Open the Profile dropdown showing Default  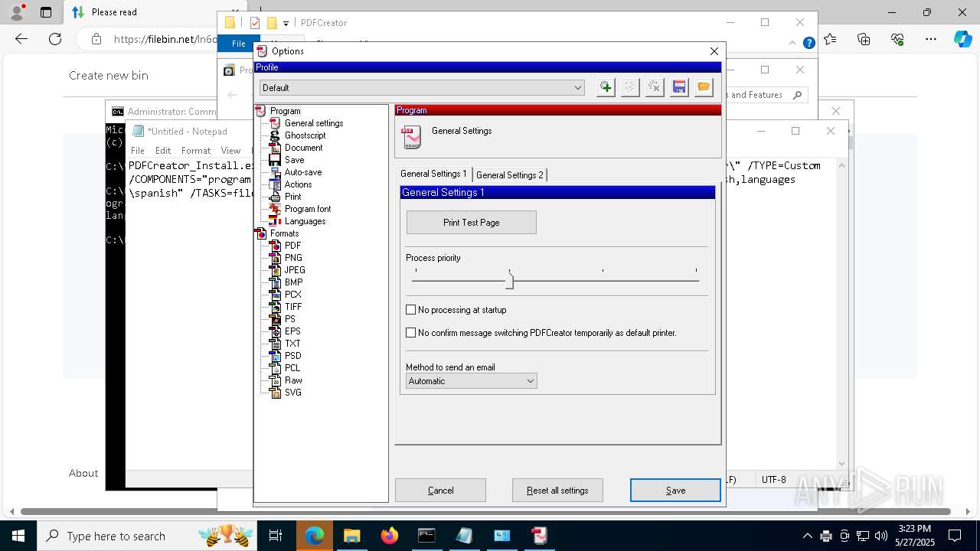point(422,88)
